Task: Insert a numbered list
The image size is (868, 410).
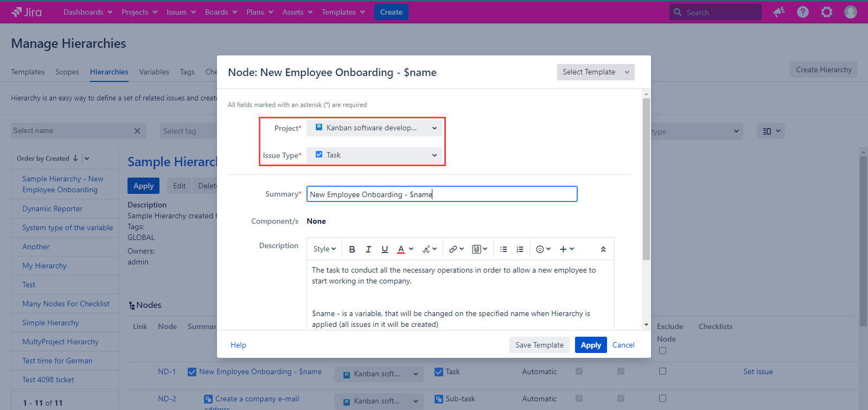Action: coord(520,249)
